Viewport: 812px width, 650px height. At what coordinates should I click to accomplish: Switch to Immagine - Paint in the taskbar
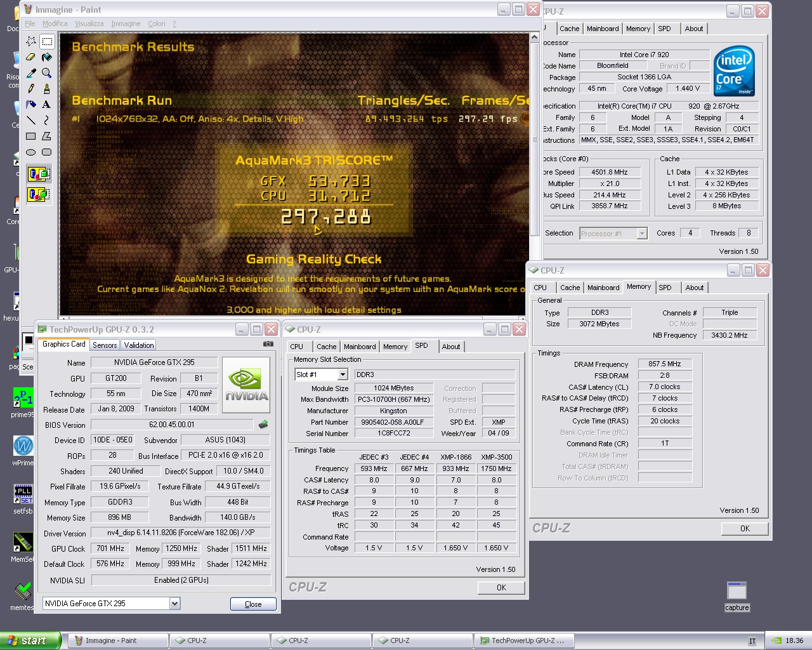(x=118, y=640)
